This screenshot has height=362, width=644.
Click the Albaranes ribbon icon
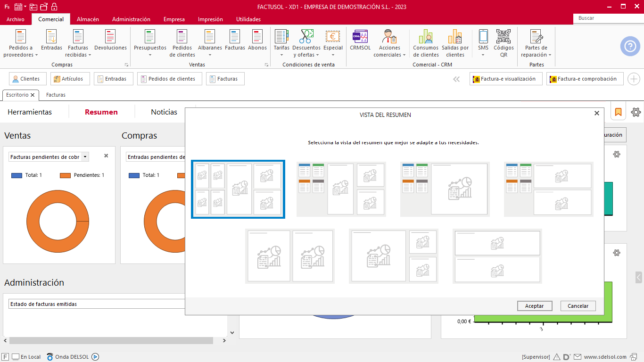210,37
